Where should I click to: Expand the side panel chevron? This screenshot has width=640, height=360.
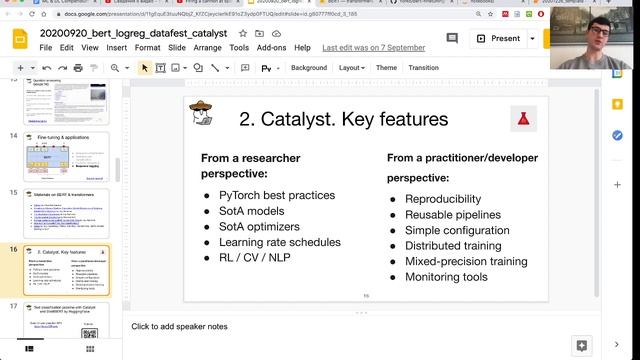(617, 344)
